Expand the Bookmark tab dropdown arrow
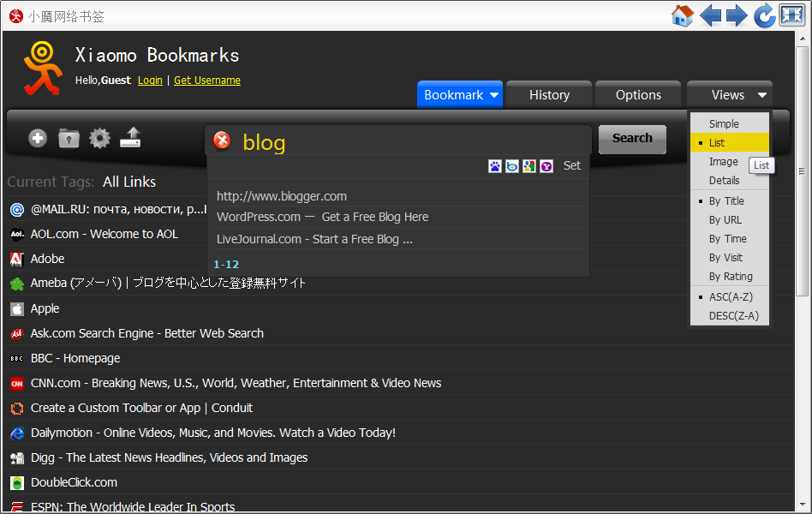 click(495, 96)
